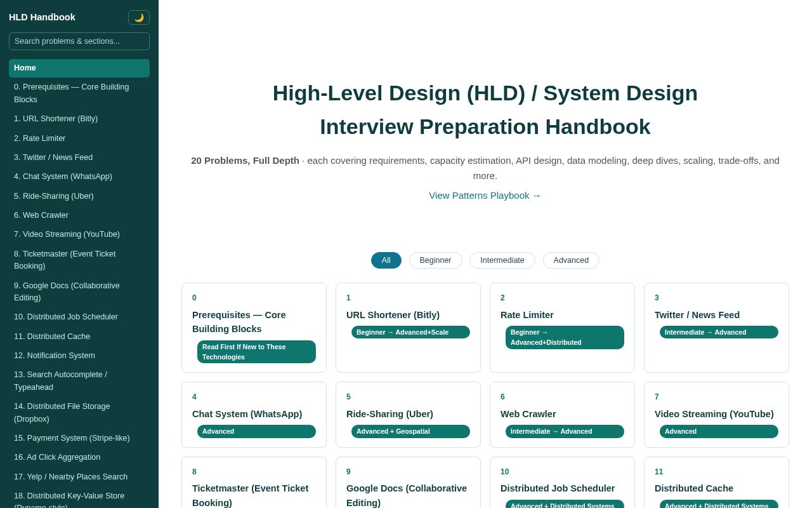Select 2. Rate Limiter in the sidebar
Screen dimensions: 812x508
tap(79, 138)
